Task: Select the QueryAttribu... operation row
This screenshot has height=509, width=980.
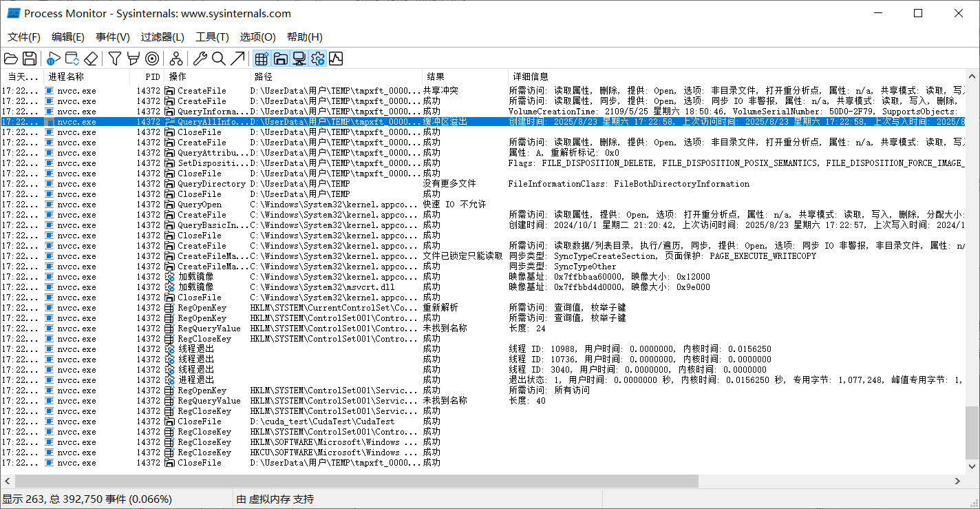Action: (482, 153)
